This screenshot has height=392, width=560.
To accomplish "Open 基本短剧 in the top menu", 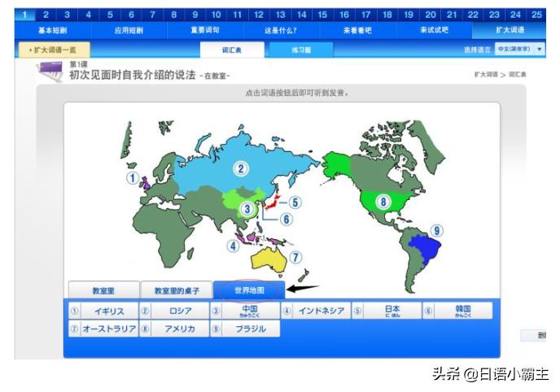I will click(x=52, y=30).
